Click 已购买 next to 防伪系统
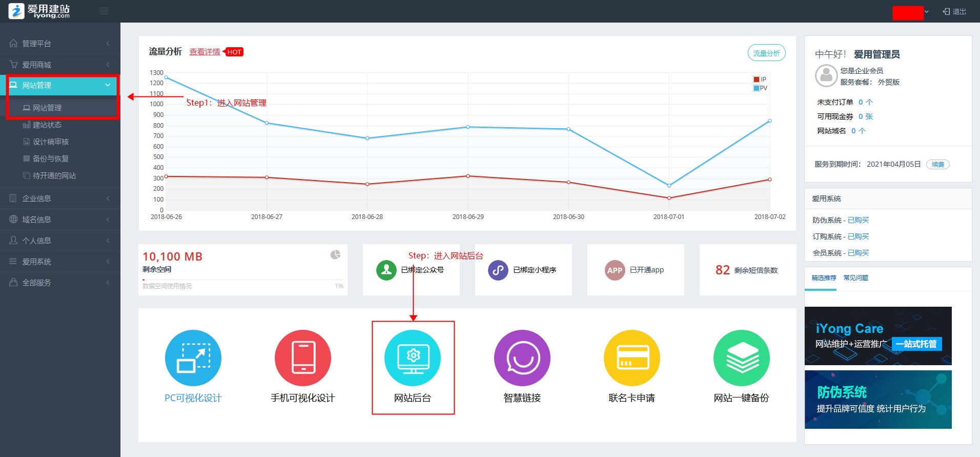Viewport: 980px width, 457px height. (x=859, y=220)
